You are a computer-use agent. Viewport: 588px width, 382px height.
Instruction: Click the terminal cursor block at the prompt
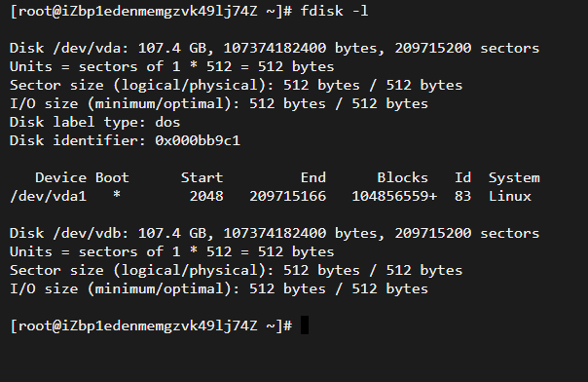tap(305, 325)
